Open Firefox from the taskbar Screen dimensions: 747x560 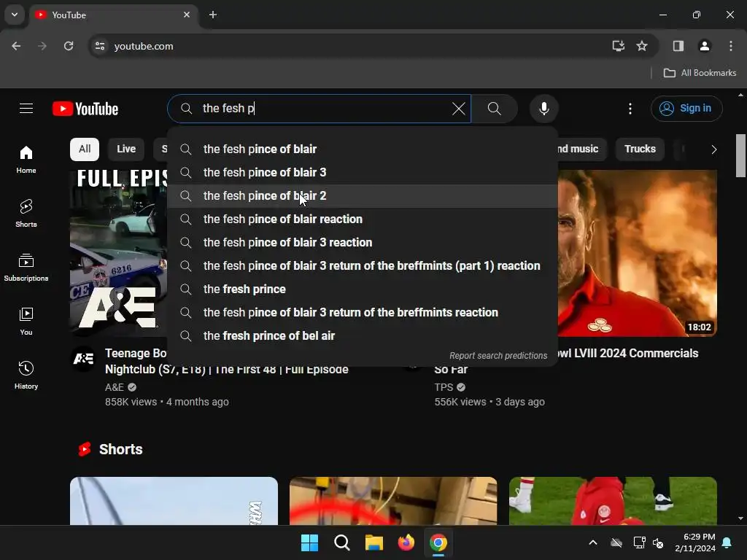(x=406, y=542)
